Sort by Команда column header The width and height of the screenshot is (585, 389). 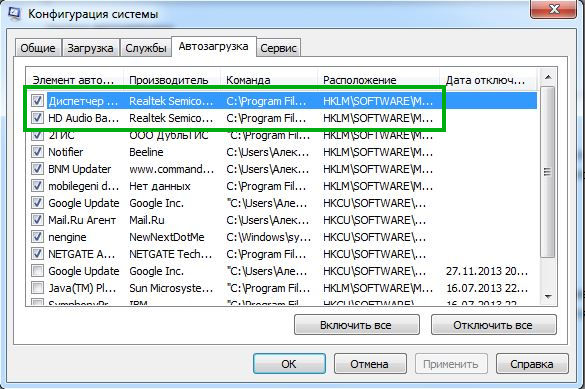[x=269, y=80]
